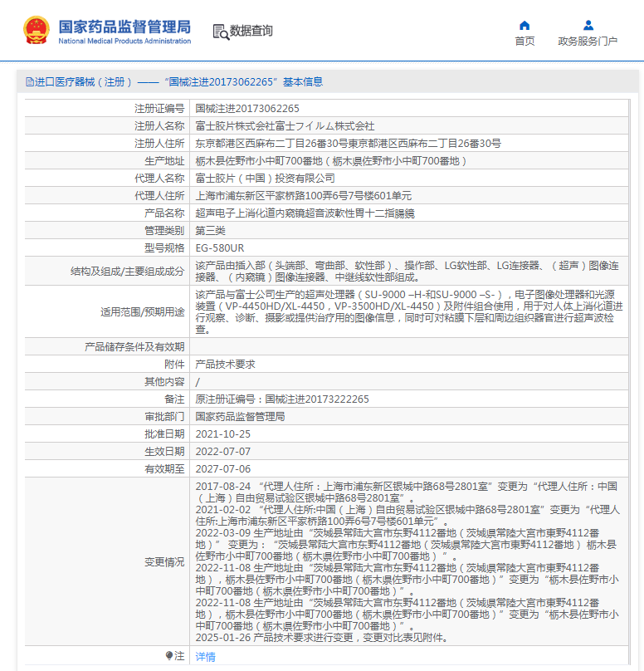
Task: Click expiry date 2027-07-06
Action: 222,469
